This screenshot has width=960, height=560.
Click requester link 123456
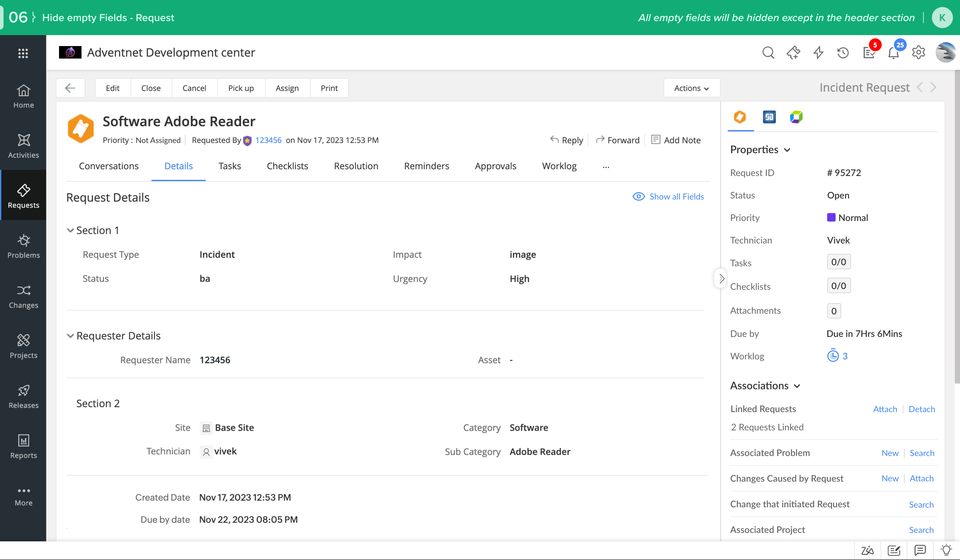(268, 140)
